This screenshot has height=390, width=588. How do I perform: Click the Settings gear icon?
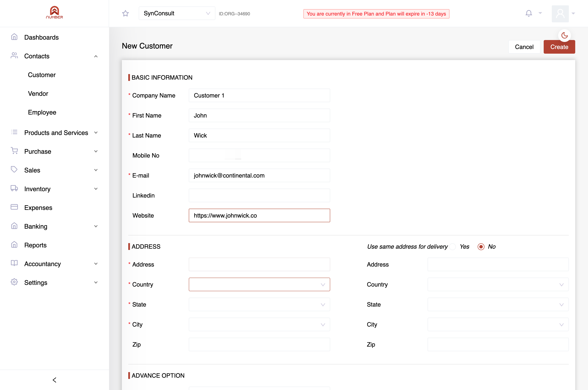tap(14, 282)
